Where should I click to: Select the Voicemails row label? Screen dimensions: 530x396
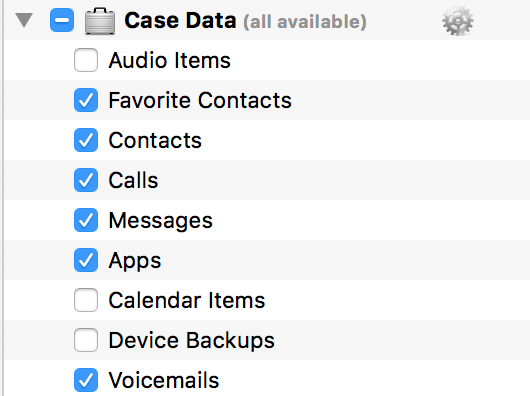click(x=164, y=380)
